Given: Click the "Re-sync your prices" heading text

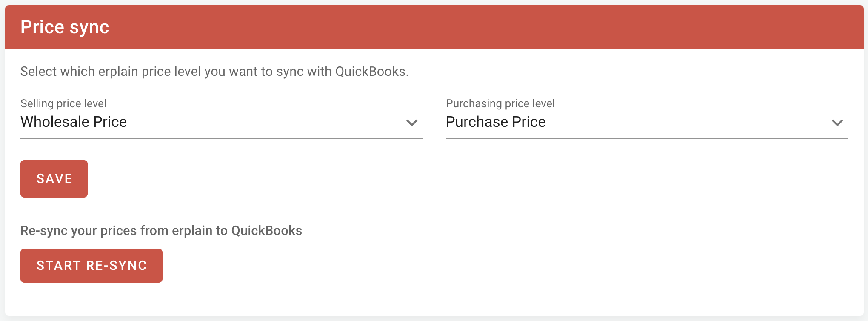Looking at the screenshot, I should [161, 230].
